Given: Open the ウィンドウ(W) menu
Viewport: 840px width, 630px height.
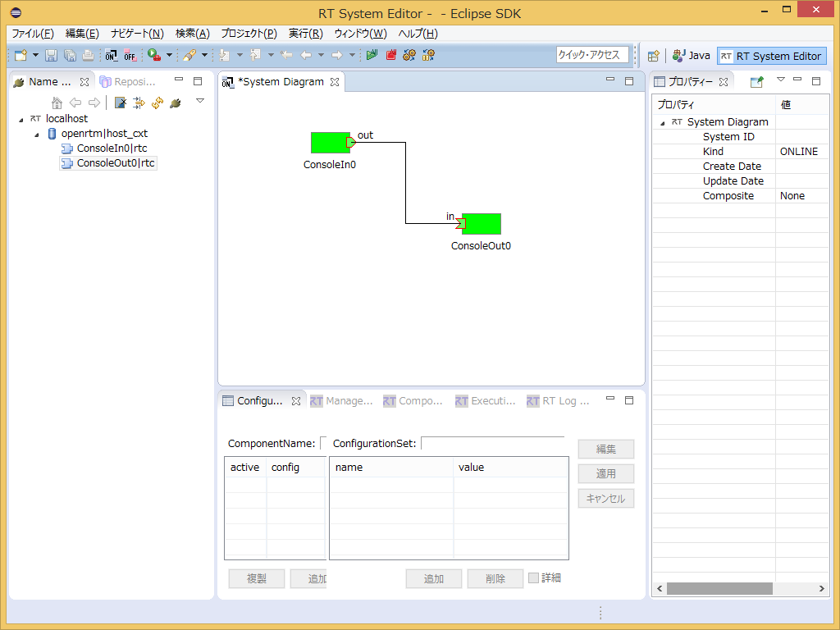Looking at the screenshot, I should click(360, 33).
